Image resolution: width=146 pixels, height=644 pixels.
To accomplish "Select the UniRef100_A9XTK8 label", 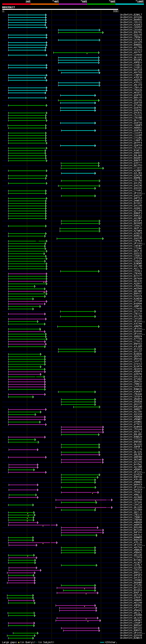I will (x=131, y=72).
